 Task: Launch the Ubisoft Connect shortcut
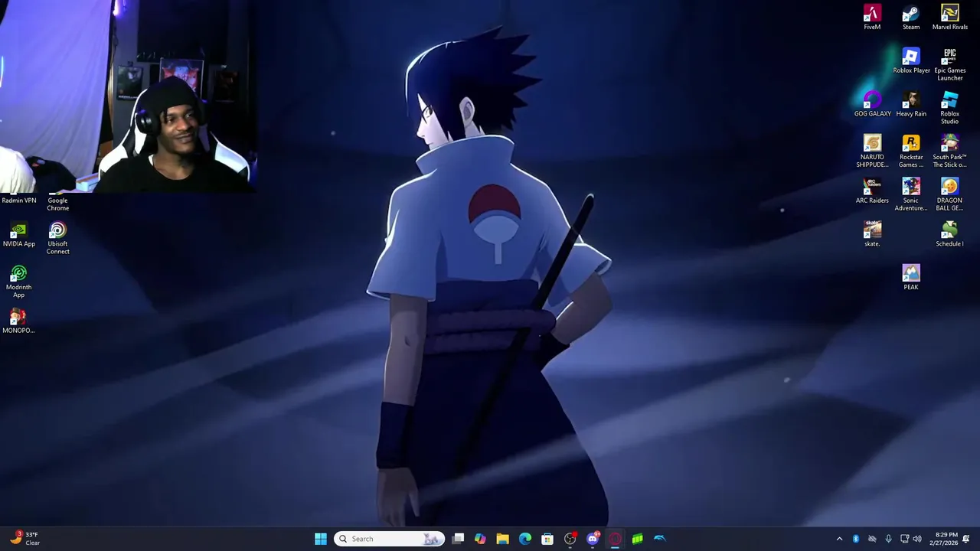click(57, 238)
